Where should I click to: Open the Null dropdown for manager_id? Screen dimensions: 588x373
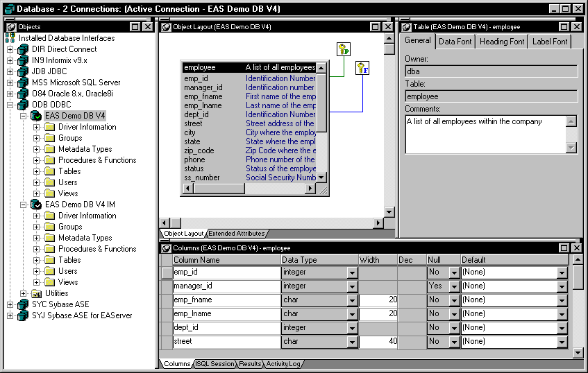point(454,286)
